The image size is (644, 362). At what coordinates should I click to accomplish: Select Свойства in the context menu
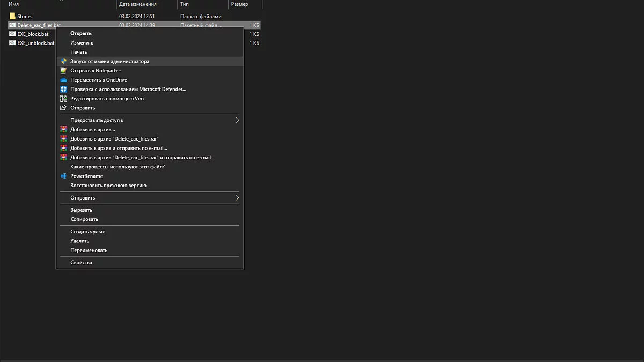[x=81, y=262]
